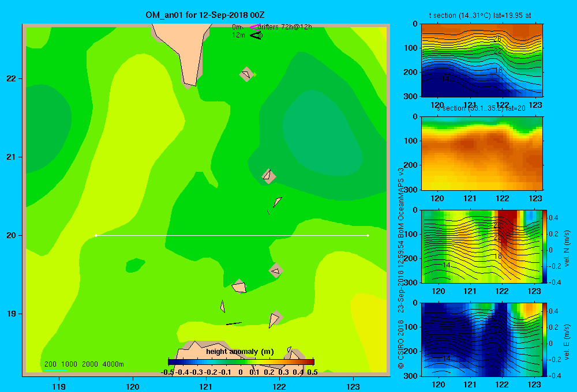Click longitude tick label 120 on main map
This screenshot has height=392, width=577.
click(x=133, y=386)
